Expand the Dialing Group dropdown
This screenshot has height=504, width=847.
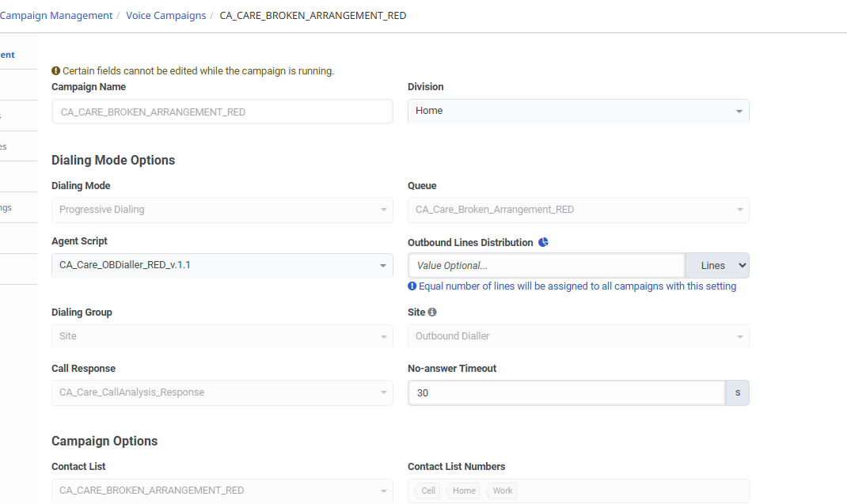222,336
